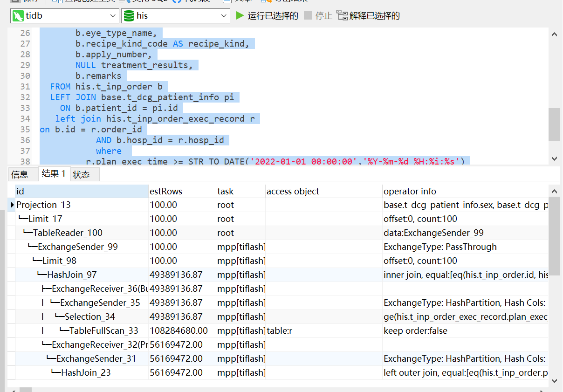Click the SQL editor's scroll-down arrow
Image resolution: width=563 pixels, height=392 pixels.
click(x=554, y=158)
